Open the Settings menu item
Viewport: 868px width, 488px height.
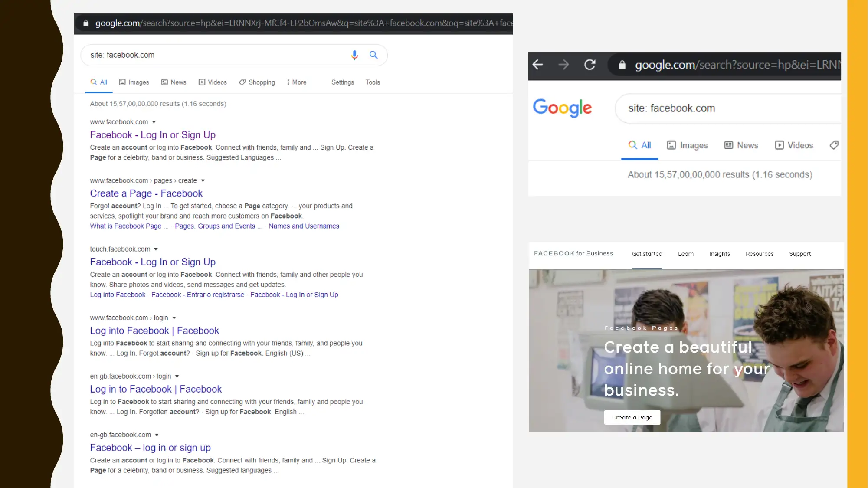click(342, 82)
